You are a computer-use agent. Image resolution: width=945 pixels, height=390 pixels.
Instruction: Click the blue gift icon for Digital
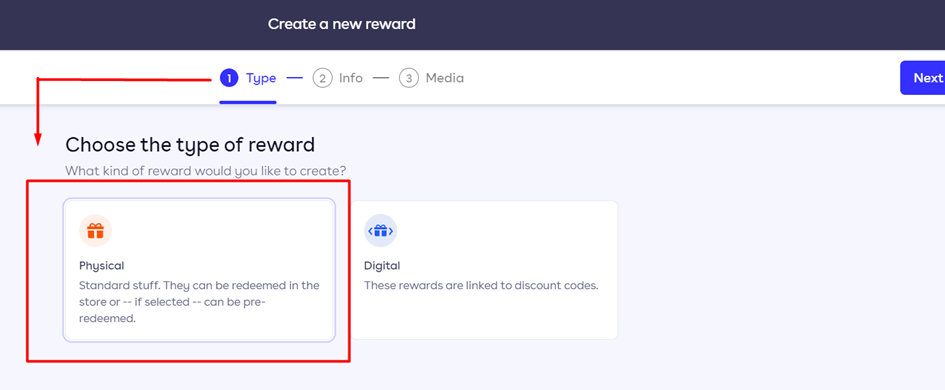380,231
